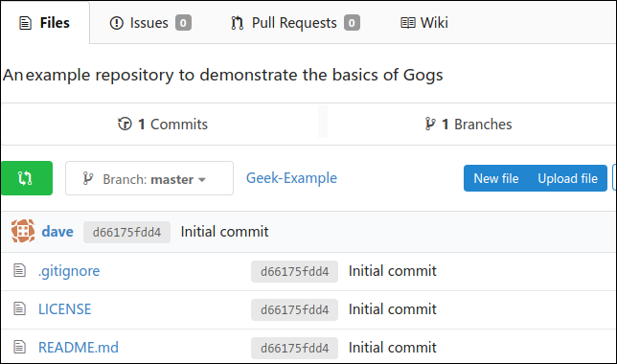
Task: Open the .gitignore file
Action: coord(69,271)
